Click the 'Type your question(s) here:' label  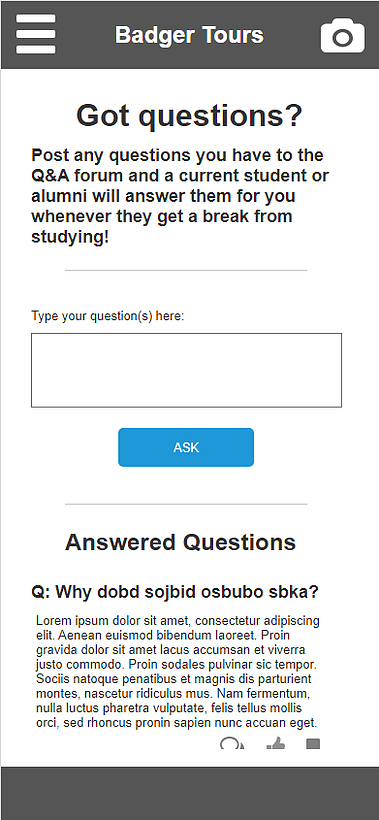(x=108, y=316)
